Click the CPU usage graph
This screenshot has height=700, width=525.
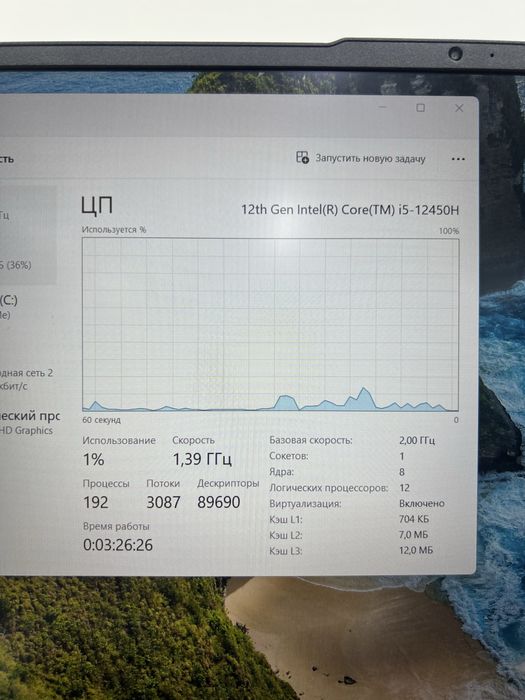click(271, 325)
